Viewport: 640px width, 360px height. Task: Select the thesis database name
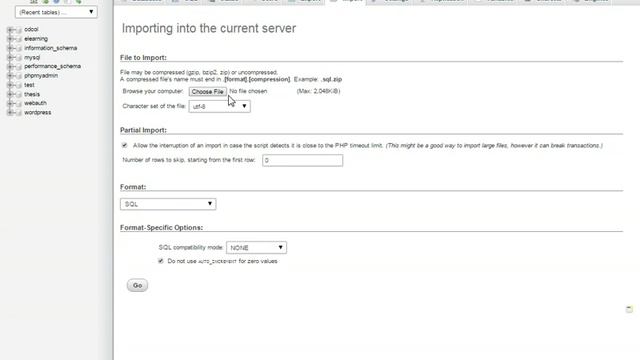[32, 94]
